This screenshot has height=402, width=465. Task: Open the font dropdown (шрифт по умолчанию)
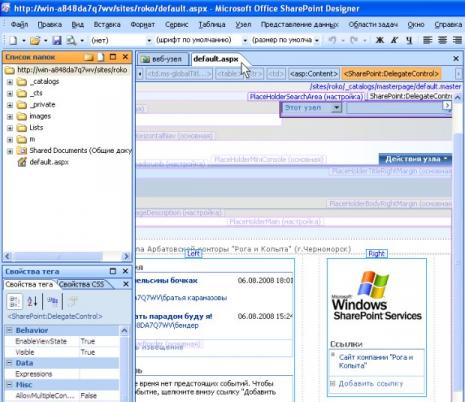[x=245, y=40]
